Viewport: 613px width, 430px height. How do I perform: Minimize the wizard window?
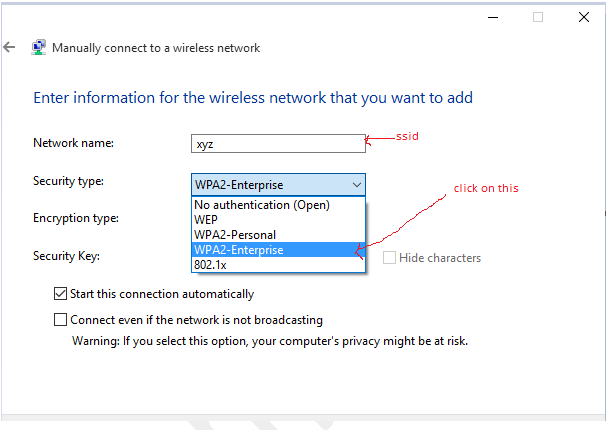point(493,17)
